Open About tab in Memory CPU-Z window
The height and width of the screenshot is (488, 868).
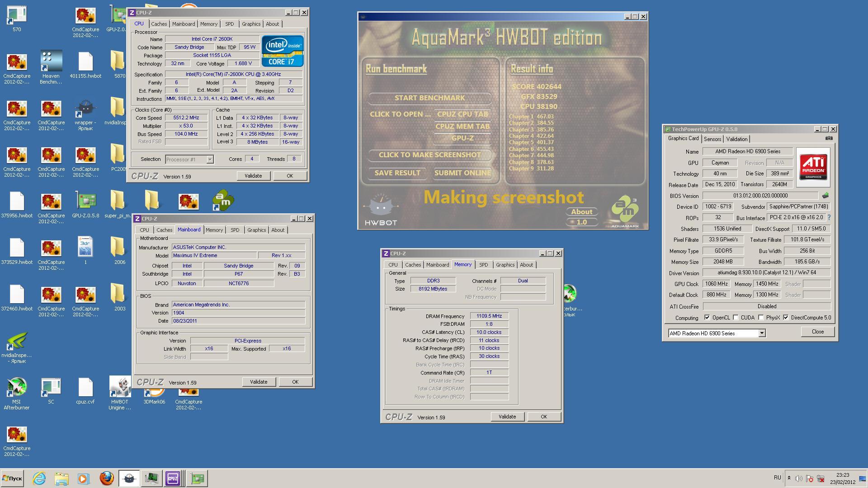tap(526, 265)
